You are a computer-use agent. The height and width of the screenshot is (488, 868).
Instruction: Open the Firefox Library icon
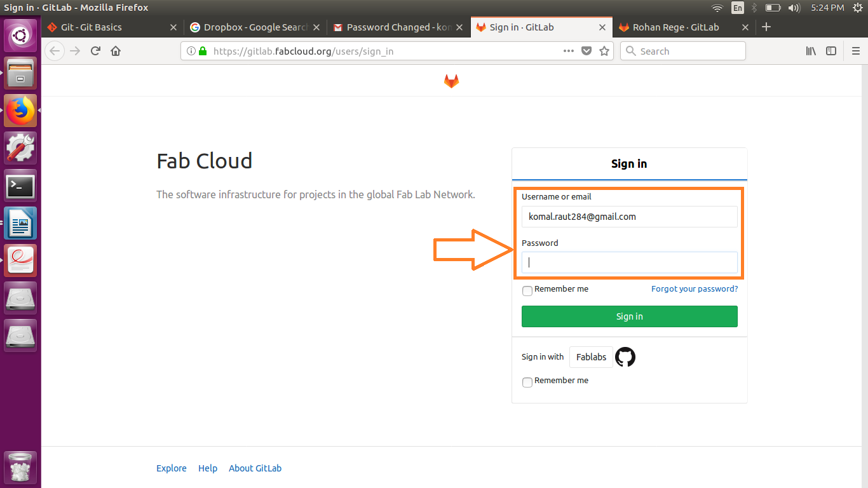811,51
